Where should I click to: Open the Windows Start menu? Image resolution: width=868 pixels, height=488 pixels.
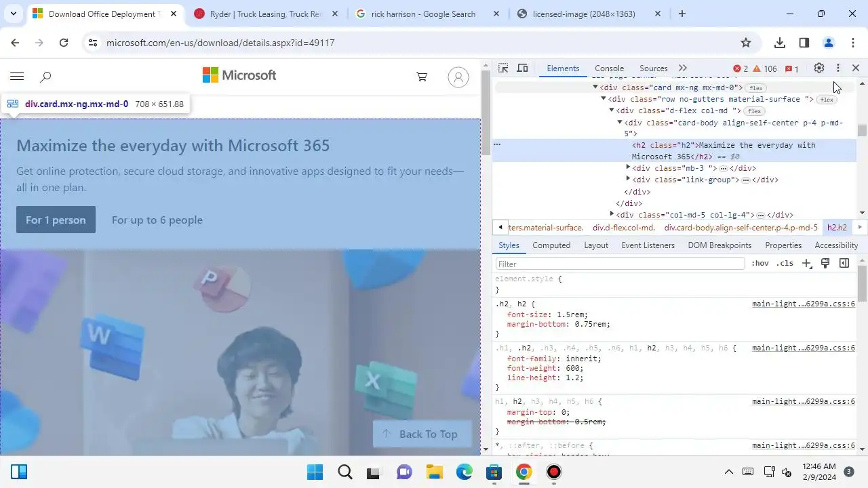315,472
